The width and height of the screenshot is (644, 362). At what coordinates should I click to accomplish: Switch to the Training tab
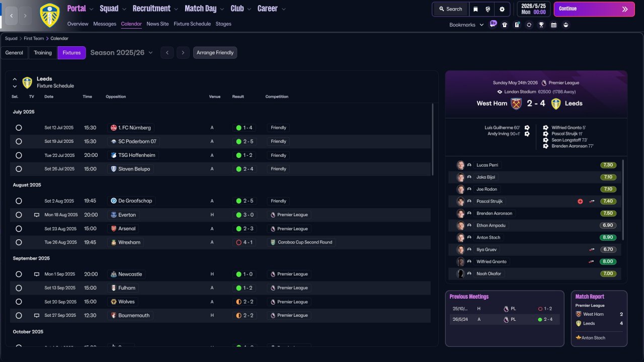[x=43, y=53]
